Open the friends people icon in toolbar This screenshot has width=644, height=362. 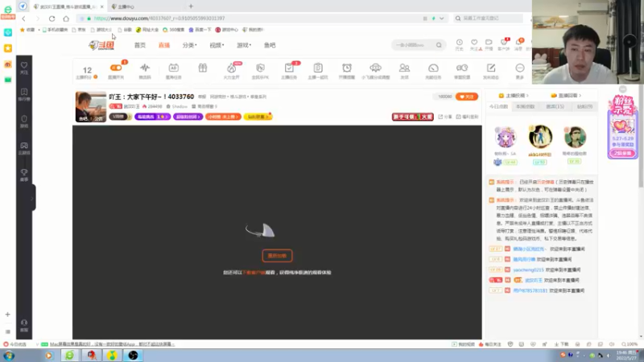(x=405, y=68)
